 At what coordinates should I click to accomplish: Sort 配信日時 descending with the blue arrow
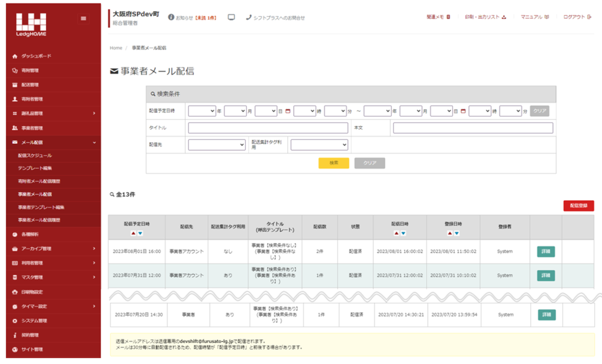[403, 233]
